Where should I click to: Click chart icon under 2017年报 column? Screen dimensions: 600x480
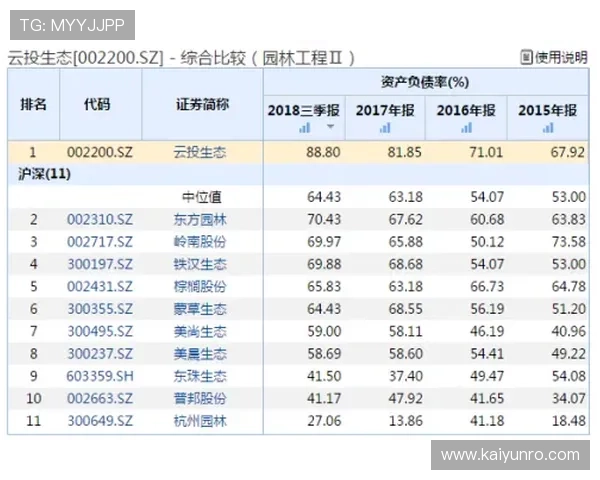pyautogui.click(x=385, y=127)
